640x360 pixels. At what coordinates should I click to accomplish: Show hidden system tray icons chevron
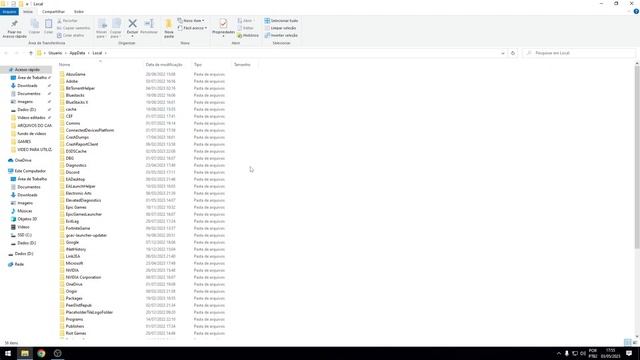click(558, 353)
